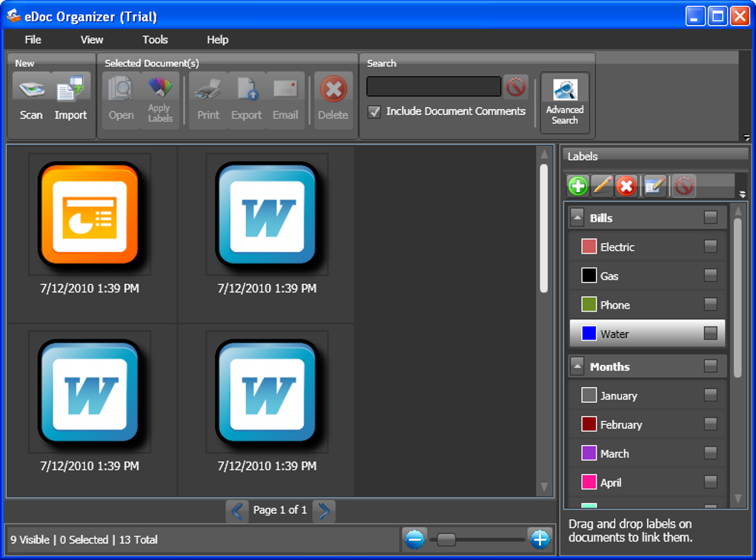
Task: Collapse the Months label group
Action: pyautogui.click(x=578, y=366)
